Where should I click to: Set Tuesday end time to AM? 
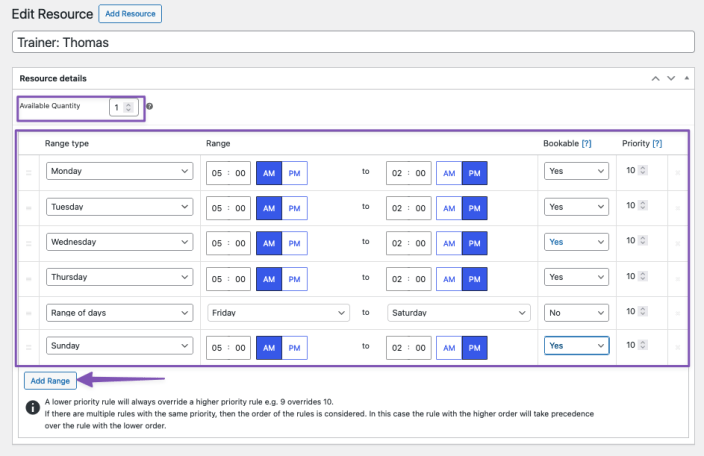(449, 208)
